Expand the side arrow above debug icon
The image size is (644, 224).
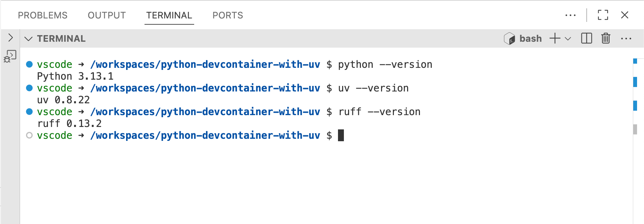[10, 38]
